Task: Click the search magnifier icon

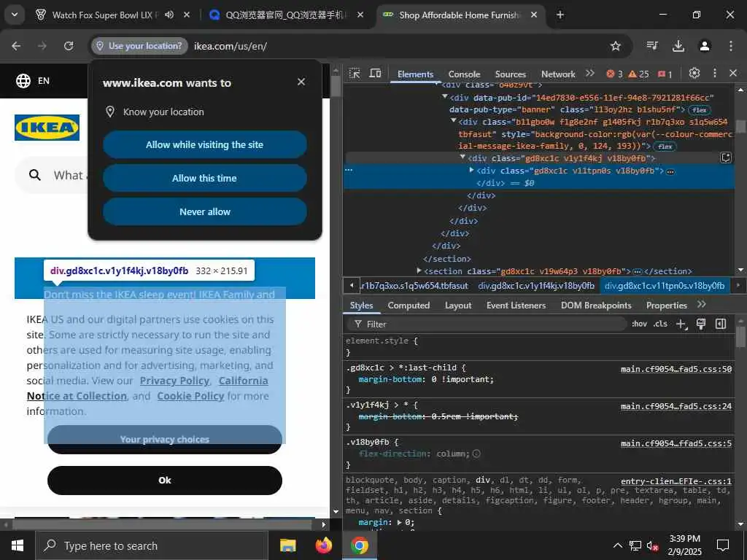Action: 35,175
